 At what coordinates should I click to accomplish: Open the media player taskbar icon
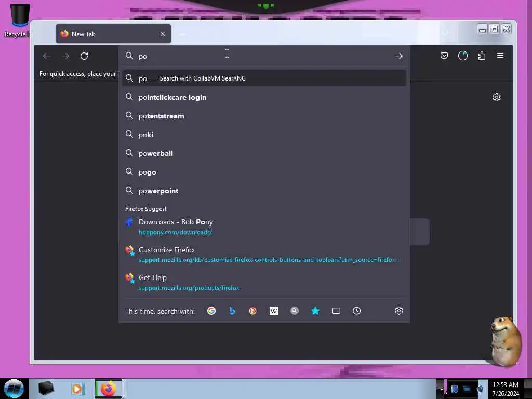[x=77, y=389]
